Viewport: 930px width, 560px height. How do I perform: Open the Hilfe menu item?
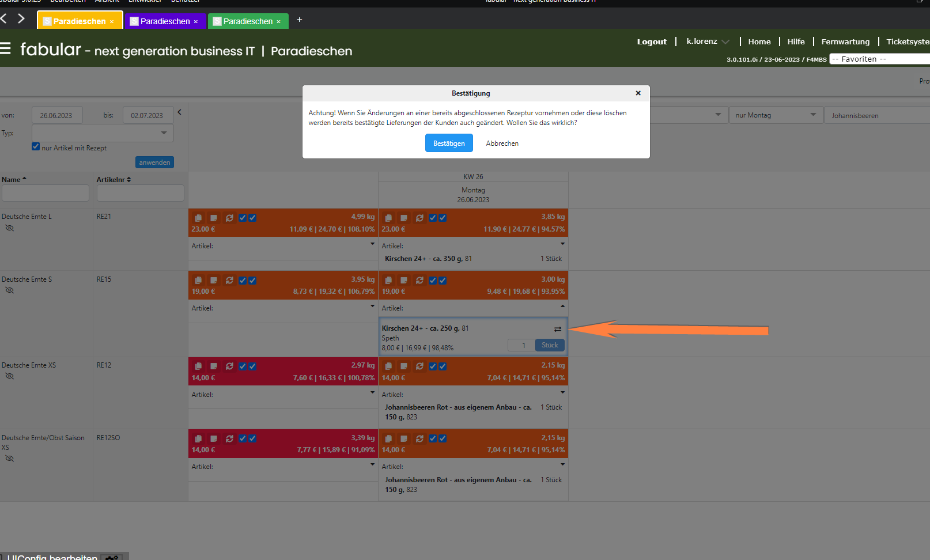pos(796,41)
